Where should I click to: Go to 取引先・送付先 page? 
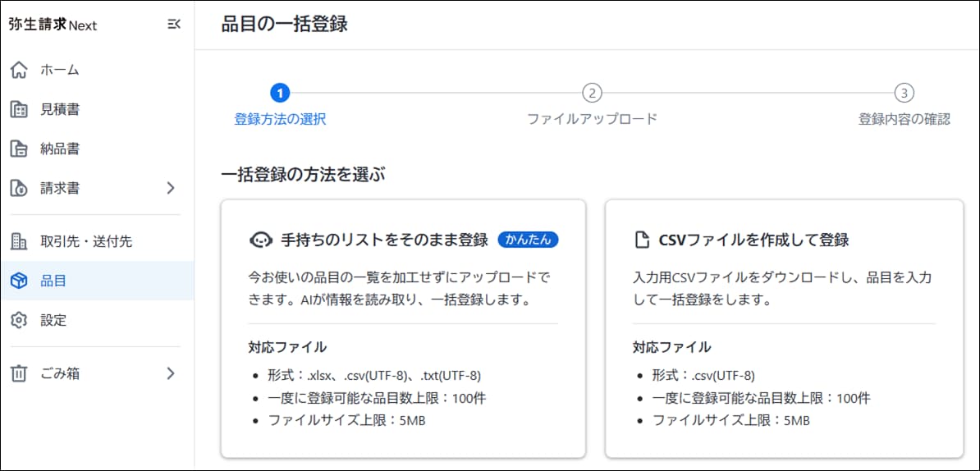(x=86, y=241)
